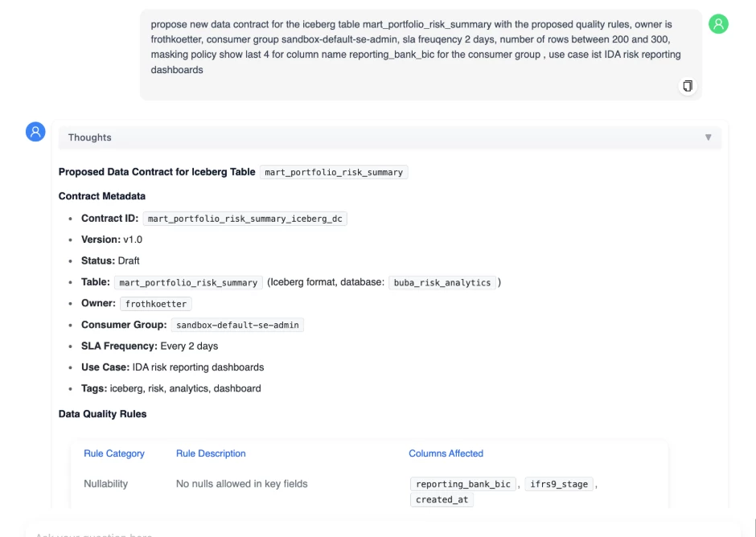Click the Tags line listing iceberg, risk
Viewport: 756px width, 537px height.
click(x=171, y=388)
